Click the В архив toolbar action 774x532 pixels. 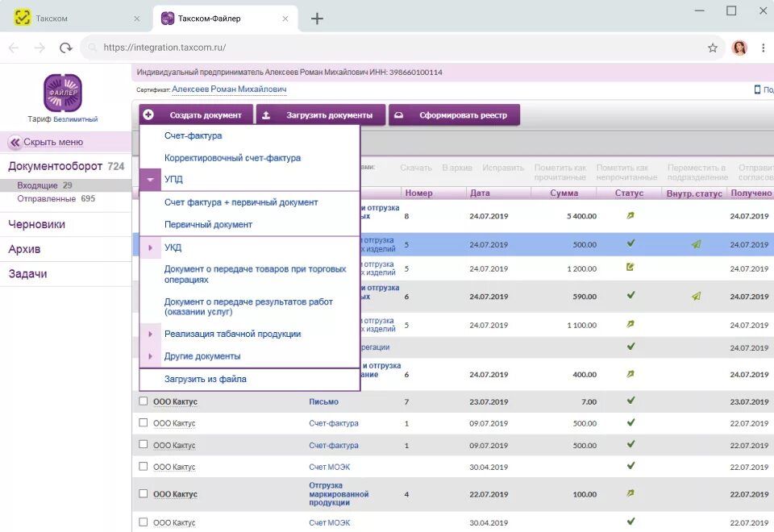click(457, 168)
